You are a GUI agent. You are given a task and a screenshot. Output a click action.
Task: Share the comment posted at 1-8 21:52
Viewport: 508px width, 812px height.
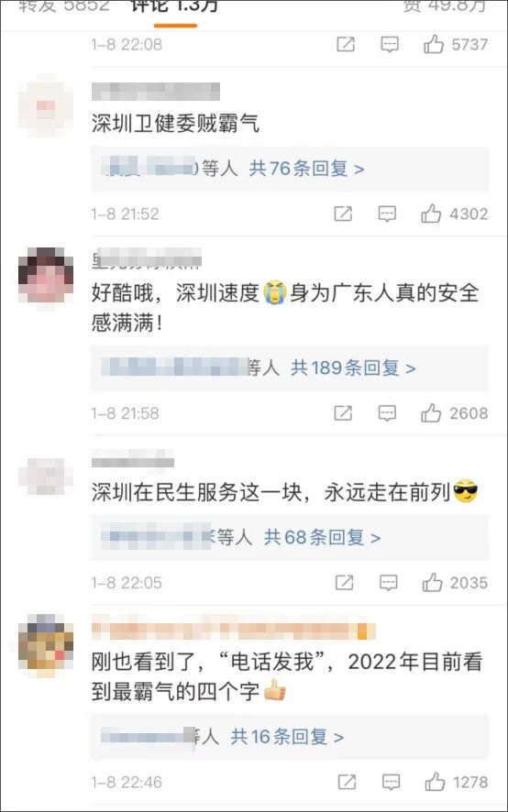[x=343, y=214]
